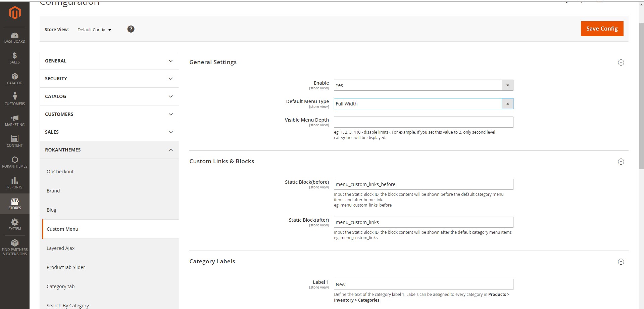Select the Brand menu item
Viewport: 644px width, 309px height.
tap(53, 191)
